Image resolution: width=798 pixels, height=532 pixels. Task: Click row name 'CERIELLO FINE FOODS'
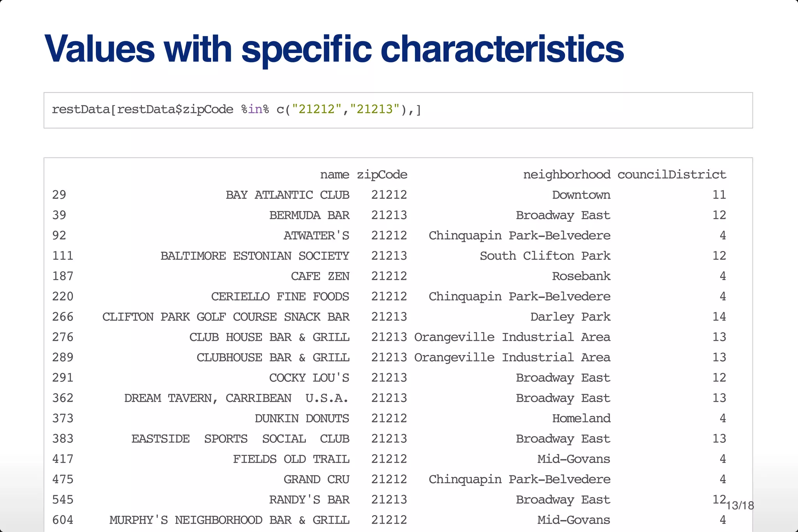tap(280, 297)
